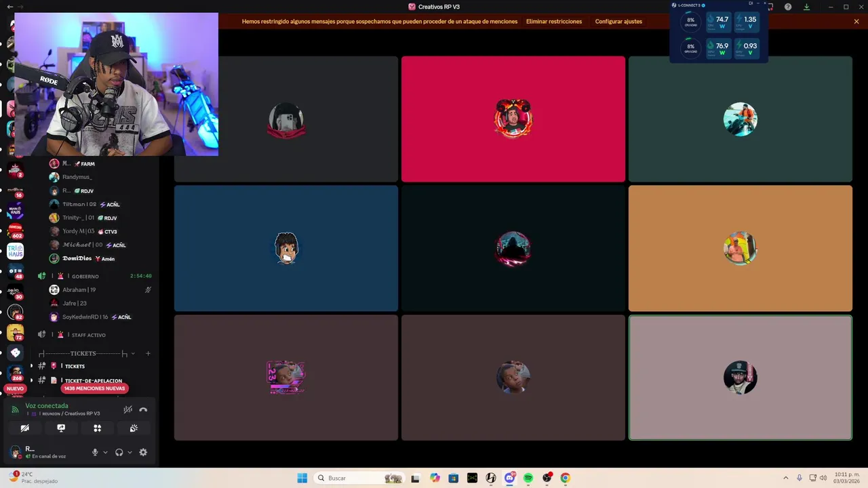Open OBS Studio from the taskbar

547,478
